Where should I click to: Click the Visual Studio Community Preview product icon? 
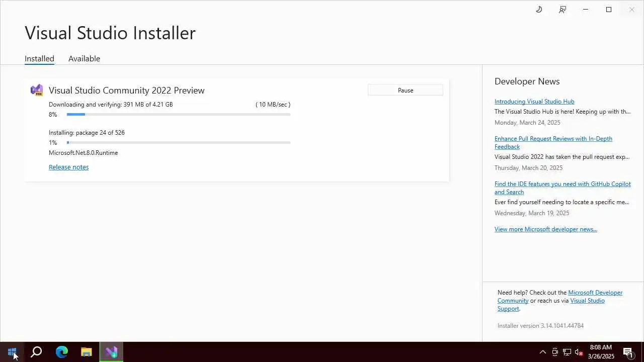[x=36, y=90]
